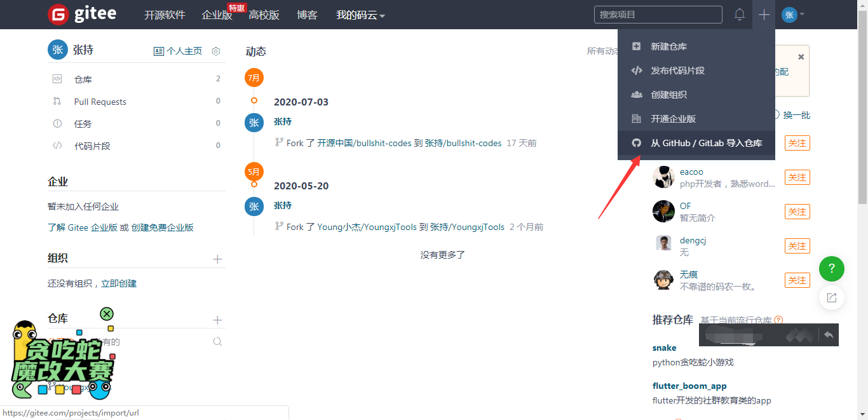This screenshot has width=868, height=420.
Task: Select 开通企业版 from the create menu
Action: point(696,119)
